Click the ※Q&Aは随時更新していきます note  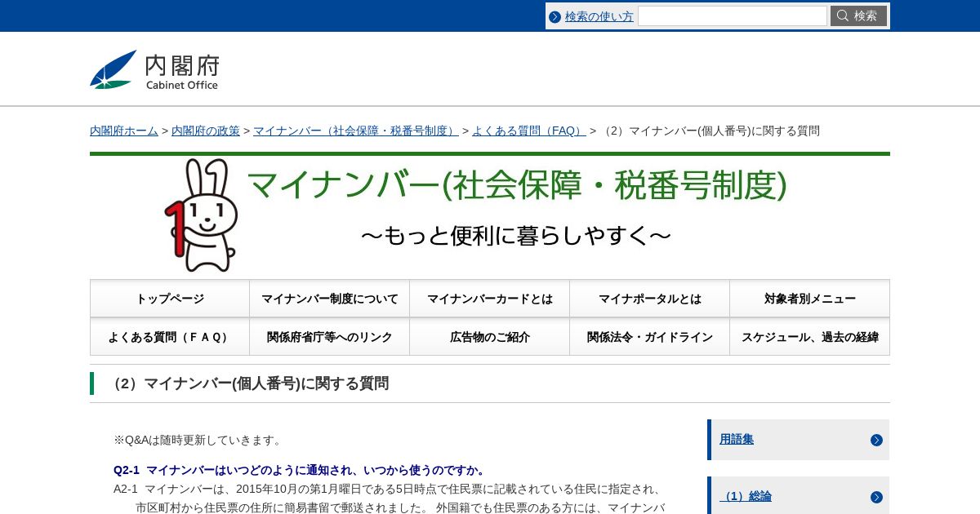pyautogui.click(x=198, y=440)
